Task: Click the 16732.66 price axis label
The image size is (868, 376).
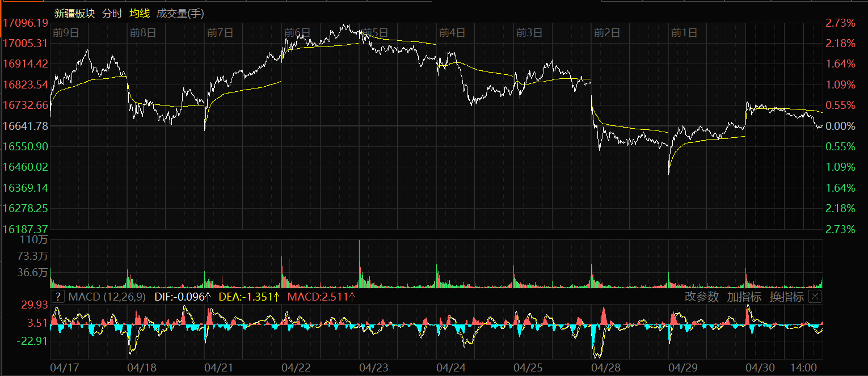Action: (26, 105)
